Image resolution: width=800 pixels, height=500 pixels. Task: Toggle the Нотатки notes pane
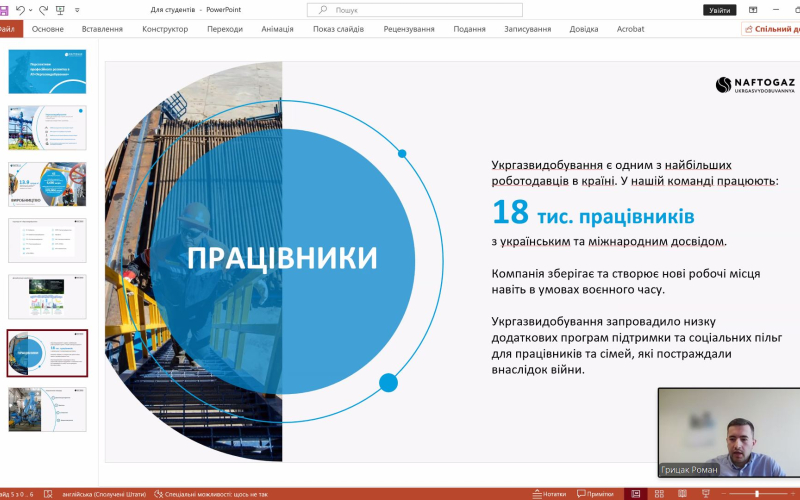549,494
